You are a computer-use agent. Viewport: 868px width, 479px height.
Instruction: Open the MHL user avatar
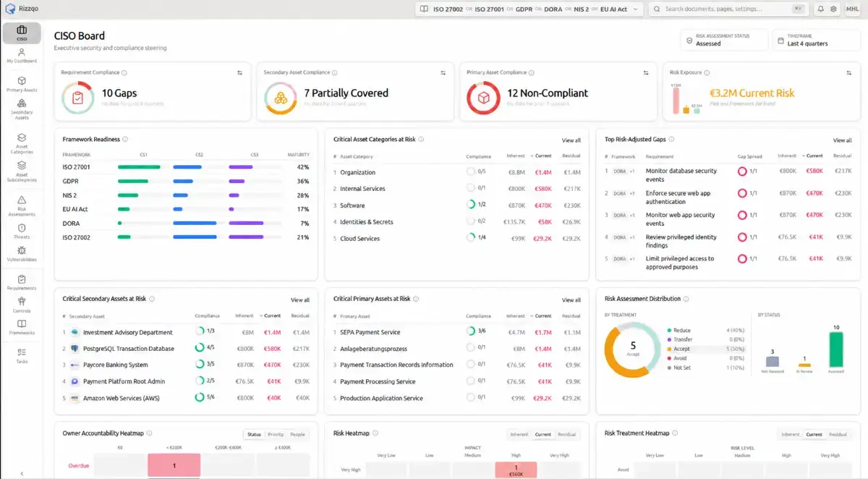click(x=852, y=9)
